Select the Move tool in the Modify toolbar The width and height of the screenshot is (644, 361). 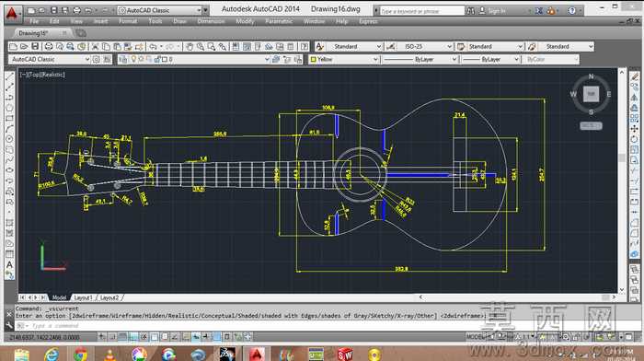(x=635, y=129)
